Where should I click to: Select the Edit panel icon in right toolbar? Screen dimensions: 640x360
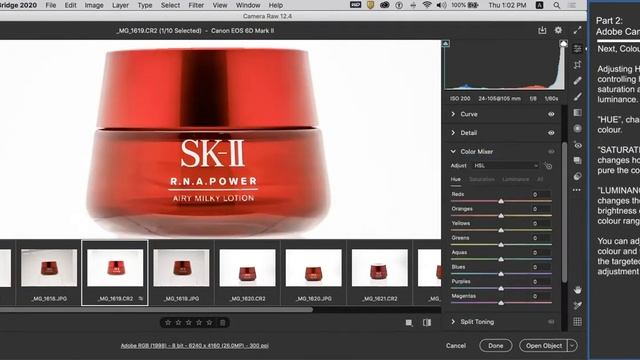(x=577, y=49)
